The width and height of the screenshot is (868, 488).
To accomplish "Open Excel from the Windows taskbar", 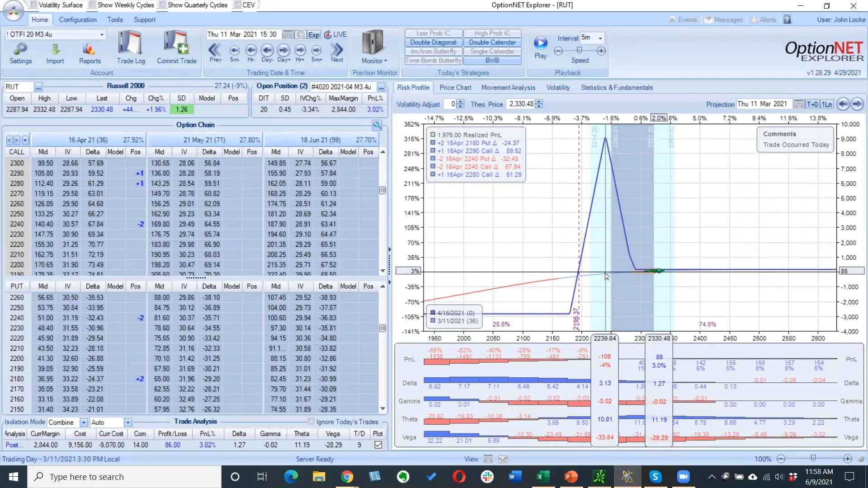I will 543,477.
